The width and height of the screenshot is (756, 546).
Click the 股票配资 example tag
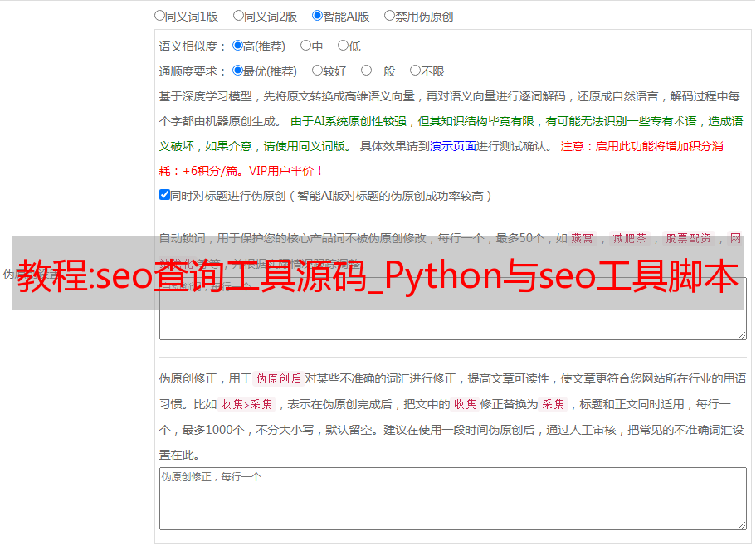(689, 238)
